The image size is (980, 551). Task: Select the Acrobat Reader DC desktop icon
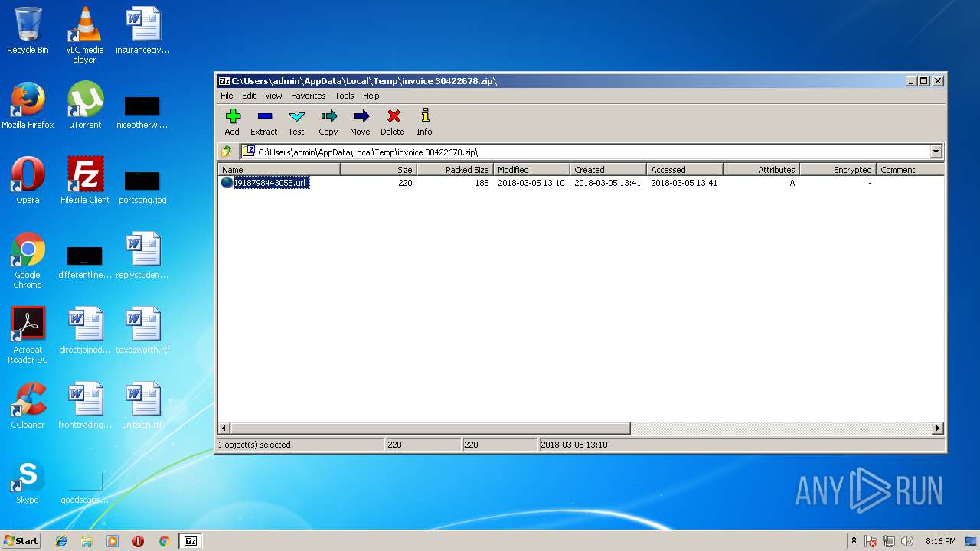28,335
